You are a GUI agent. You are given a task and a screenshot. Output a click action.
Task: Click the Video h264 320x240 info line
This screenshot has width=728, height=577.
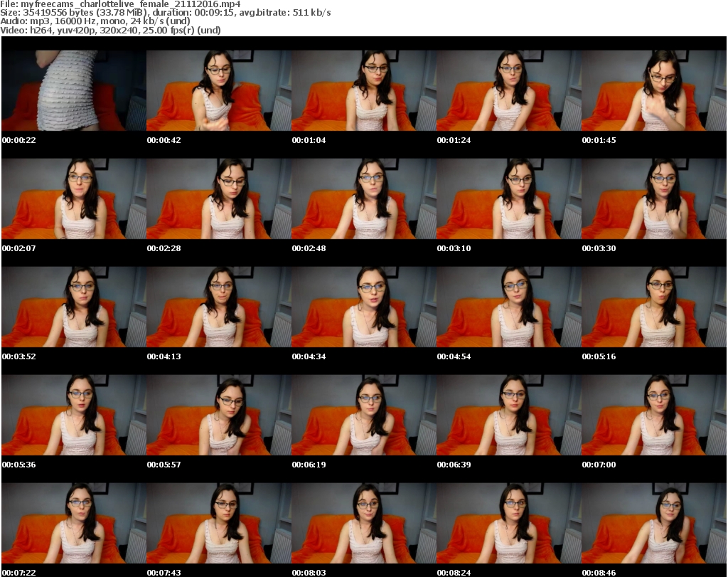(x=110, y=30)
